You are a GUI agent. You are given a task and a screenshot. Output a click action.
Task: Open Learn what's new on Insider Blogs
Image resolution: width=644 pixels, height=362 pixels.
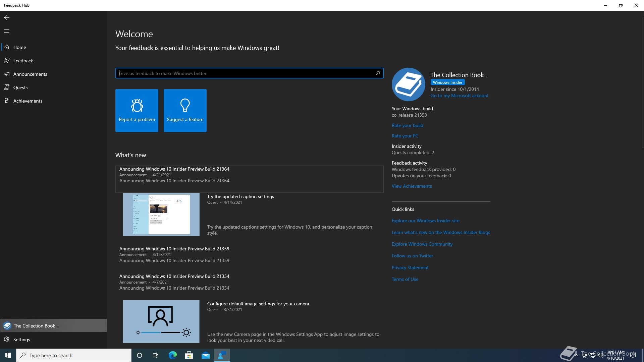(441, 232)
